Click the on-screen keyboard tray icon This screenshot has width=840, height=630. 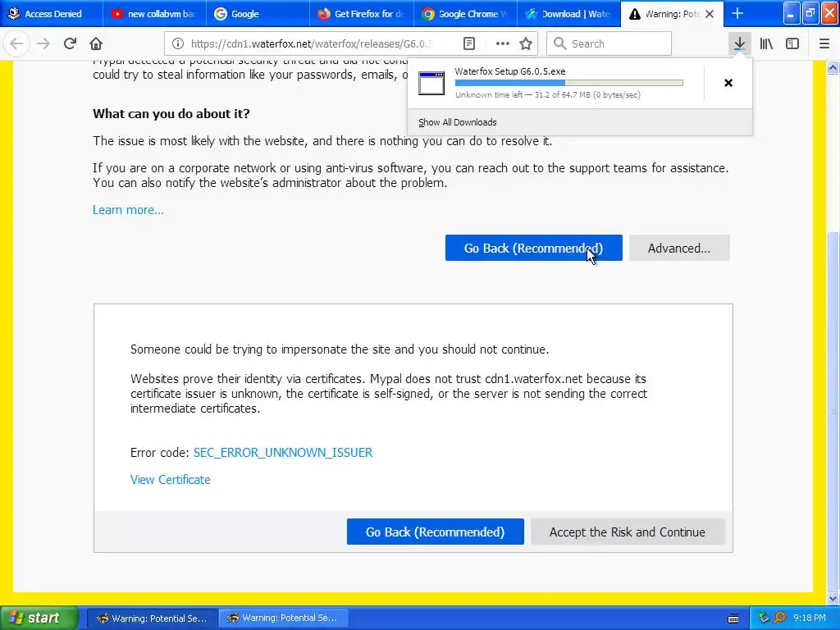pyautogui.click(x=733, y=619)
